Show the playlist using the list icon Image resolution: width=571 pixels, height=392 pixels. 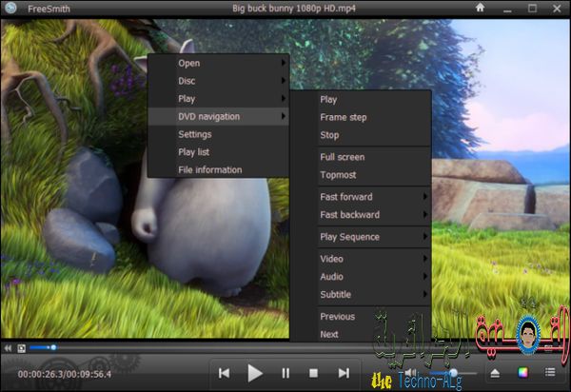coord(550,372)
